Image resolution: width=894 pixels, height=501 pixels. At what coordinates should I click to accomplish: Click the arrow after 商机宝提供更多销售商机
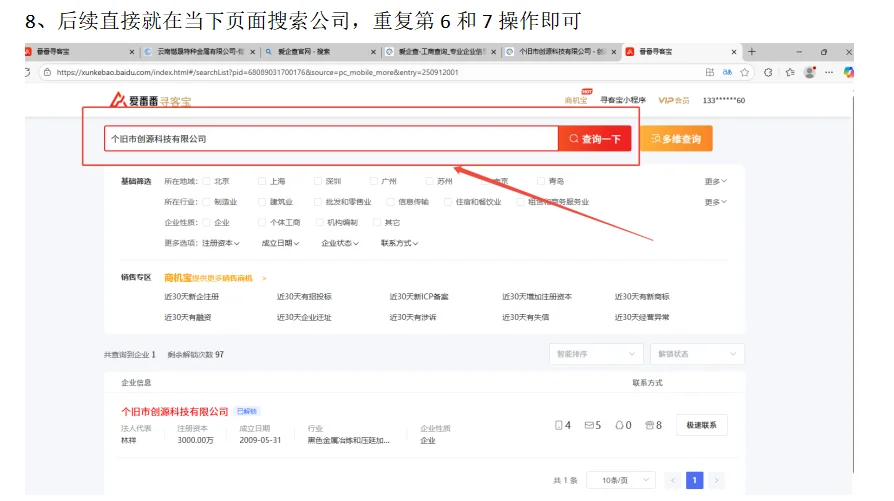tap(264, 278)
